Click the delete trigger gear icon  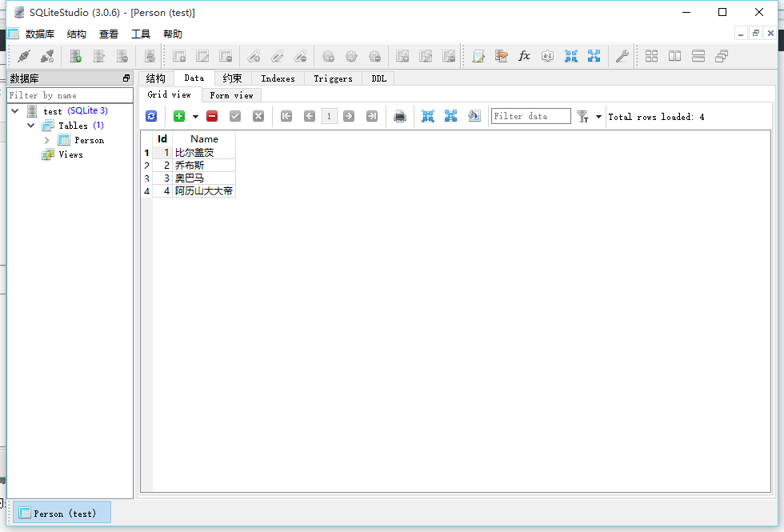point(374,56)
